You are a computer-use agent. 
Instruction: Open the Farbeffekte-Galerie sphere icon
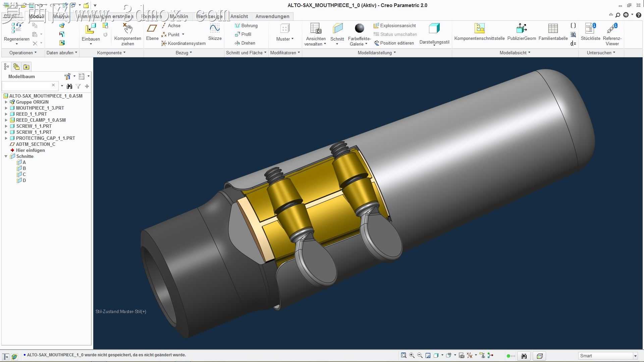tap(359, 28)
